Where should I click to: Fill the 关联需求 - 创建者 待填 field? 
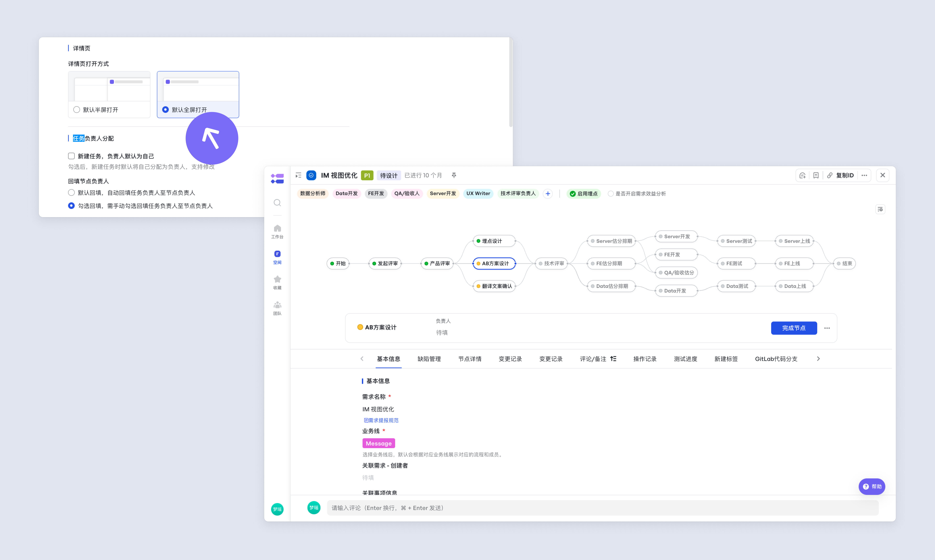368,478
